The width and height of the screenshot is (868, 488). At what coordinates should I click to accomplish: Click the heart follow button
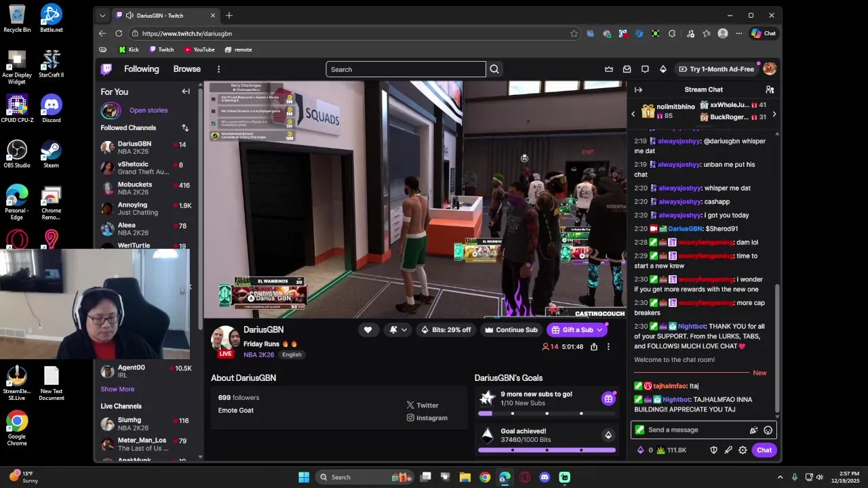pyautogui.click(x=368, y=330)
